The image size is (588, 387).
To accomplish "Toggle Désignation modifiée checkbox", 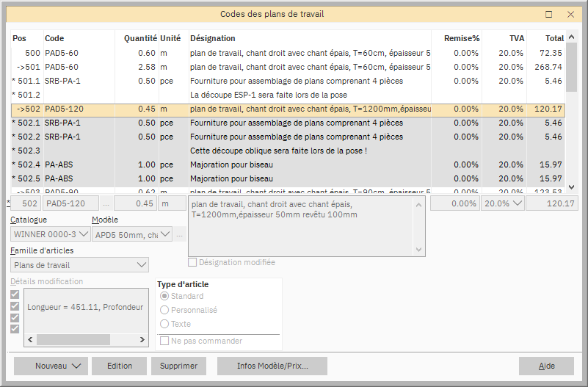I will coord(193,262).
